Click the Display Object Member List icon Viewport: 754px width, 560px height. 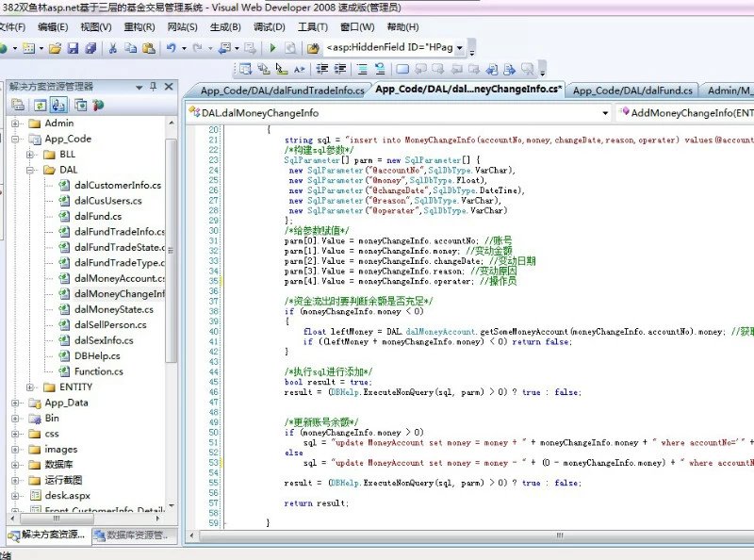245,69
